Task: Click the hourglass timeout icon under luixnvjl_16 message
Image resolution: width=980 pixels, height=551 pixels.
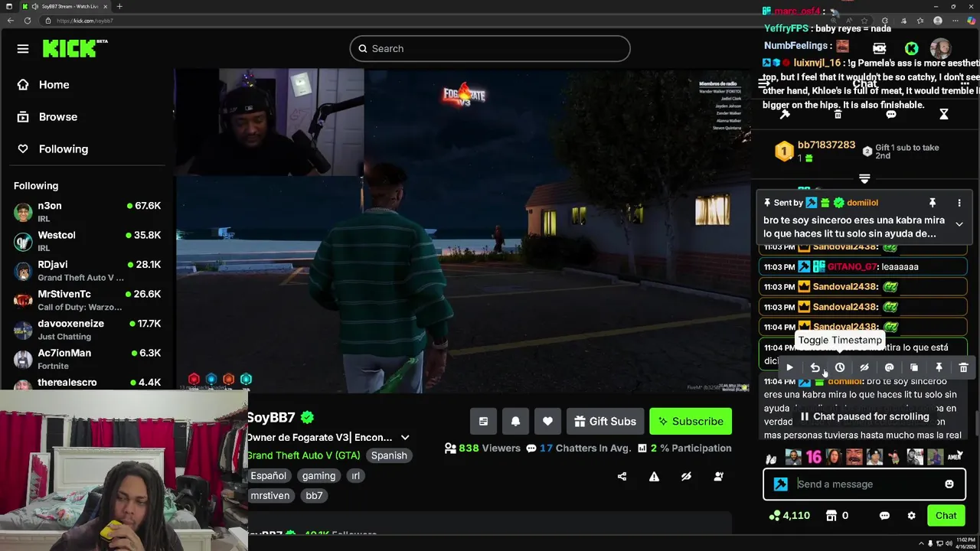Action: [x=943, y=114]
